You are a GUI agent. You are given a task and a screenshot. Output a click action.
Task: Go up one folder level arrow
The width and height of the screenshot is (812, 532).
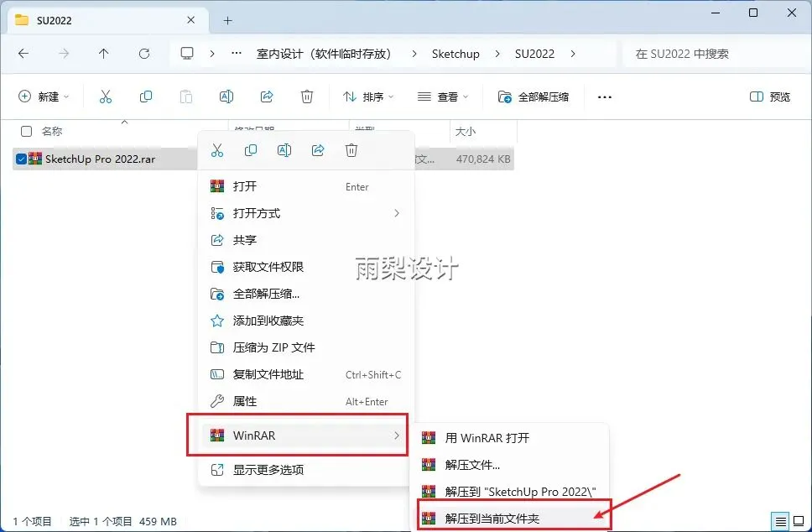coord(103,54)
